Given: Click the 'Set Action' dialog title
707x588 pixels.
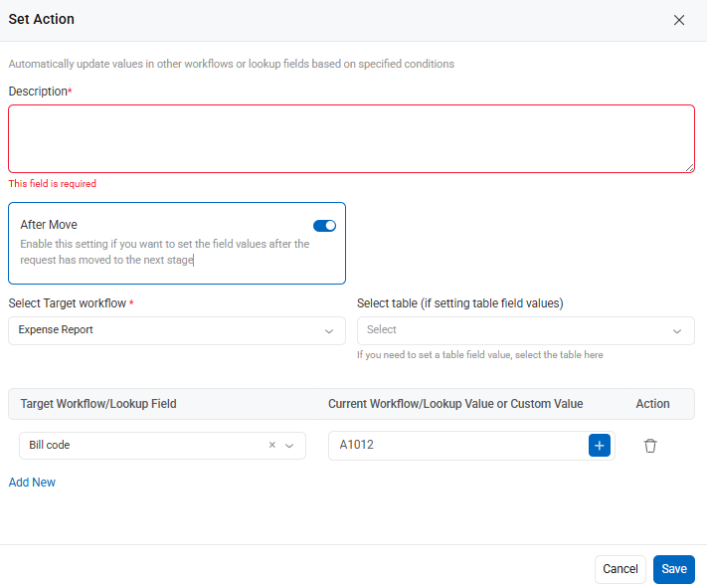Looking at the screenshot, I should (x=42, y=20).
